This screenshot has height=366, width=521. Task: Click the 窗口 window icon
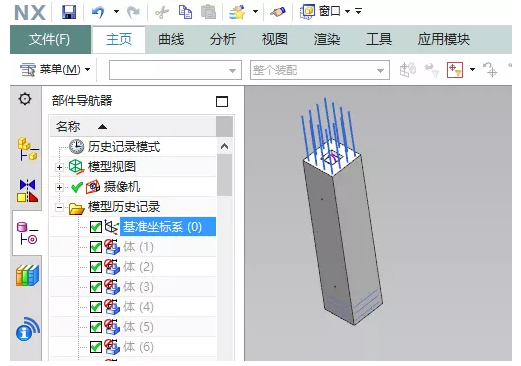coord(307,12)
